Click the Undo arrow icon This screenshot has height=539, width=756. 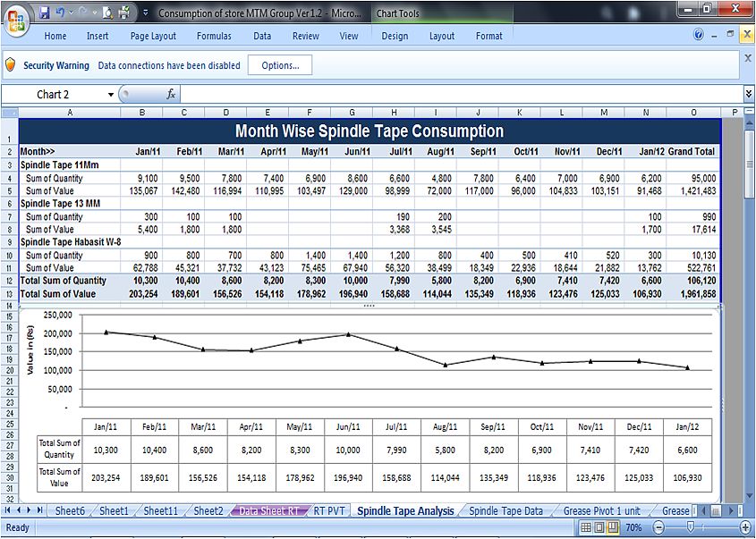[60, 13]
